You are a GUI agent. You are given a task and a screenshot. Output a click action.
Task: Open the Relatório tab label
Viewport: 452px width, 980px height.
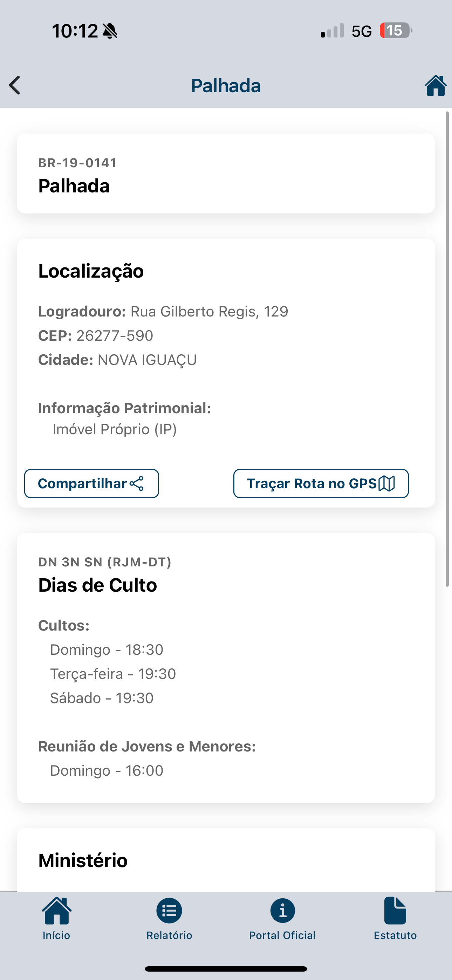pos(169,935)
